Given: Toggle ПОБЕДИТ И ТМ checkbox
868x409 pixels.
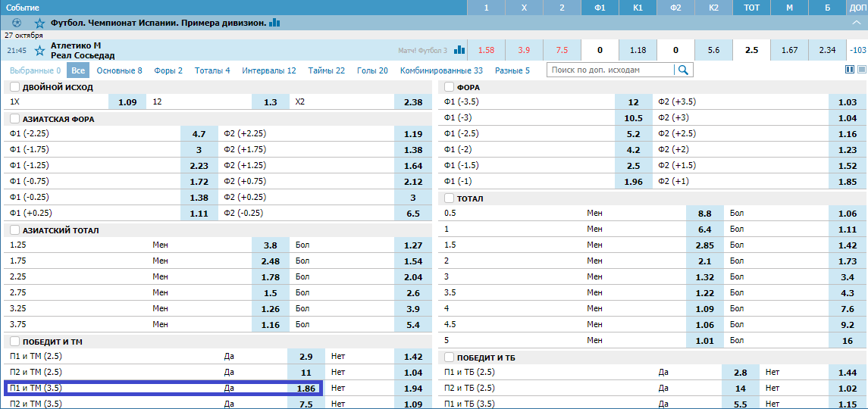Looking at the screenshot, I should 14,341.
